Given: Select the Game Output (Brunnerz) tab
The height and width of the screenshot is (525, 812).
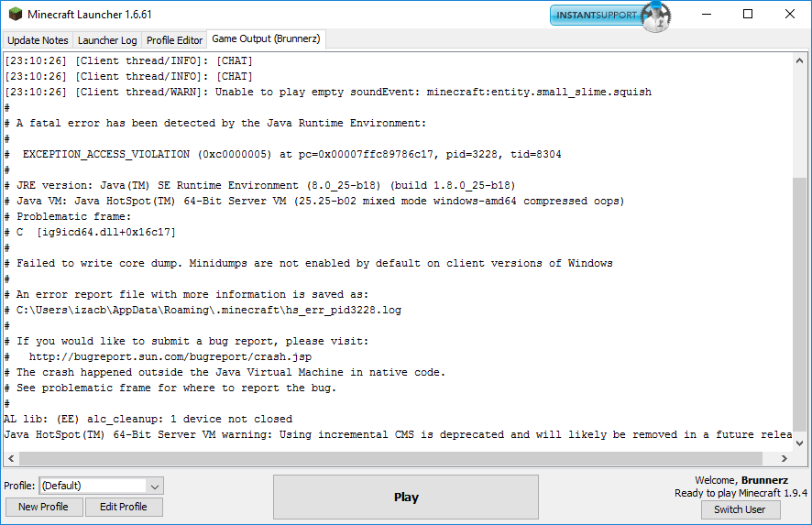Looking at the screenshot, I should click(x=266, y=38).
